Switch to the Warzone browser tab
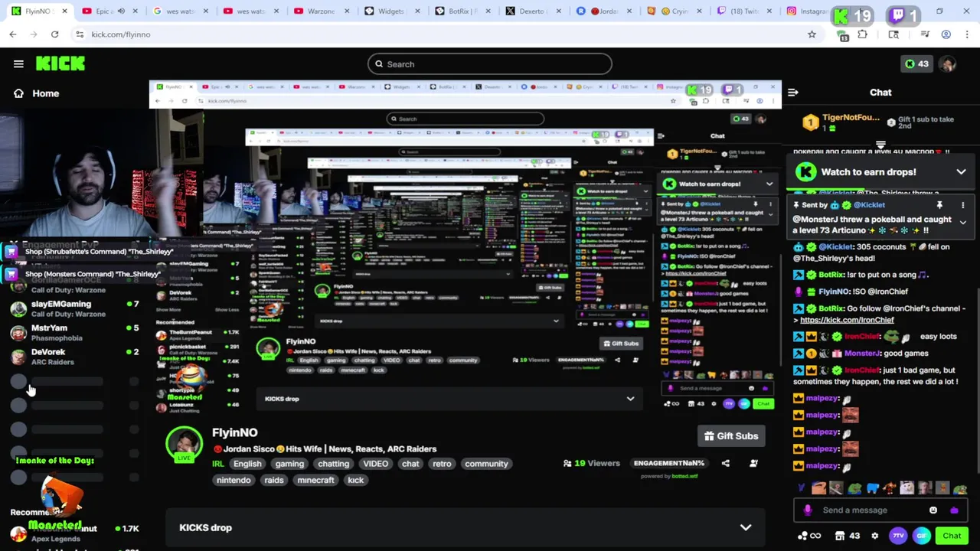 [320, 11]
